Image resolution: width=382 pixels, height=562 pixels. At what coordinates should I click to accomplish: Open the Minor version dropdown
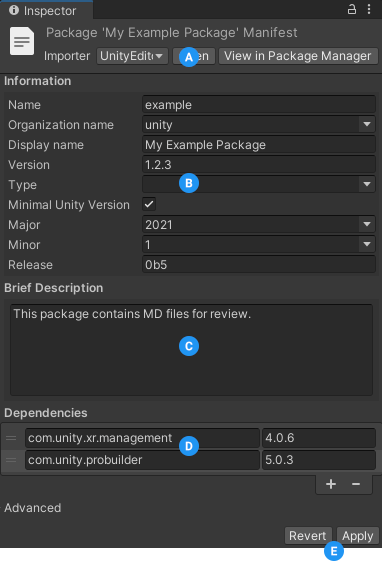(x=259, y=245)
